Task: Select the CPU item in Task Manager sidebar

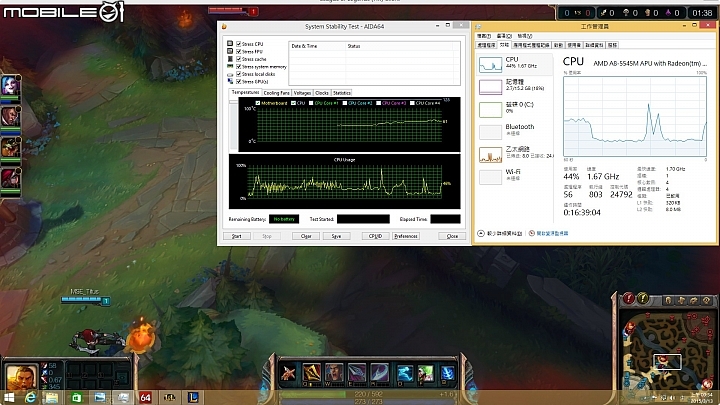Action: pyautogui.click(x=515, y=64)
